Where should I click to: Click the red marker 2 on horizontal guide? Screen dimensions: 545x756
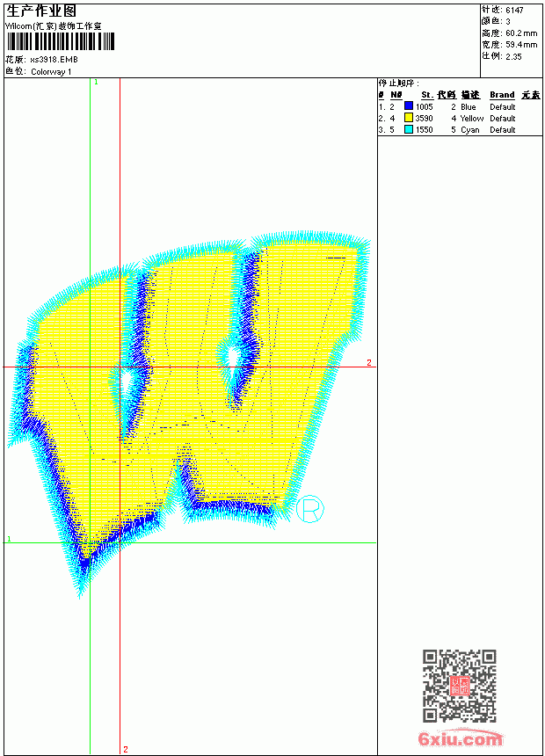click(x=369, y=362)
